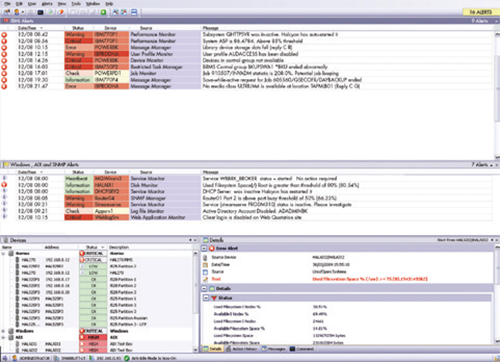Click the red alert icon on HALAIX1 Disk Monitor row
Screen dimensions: 500x362
coord(4,185)
